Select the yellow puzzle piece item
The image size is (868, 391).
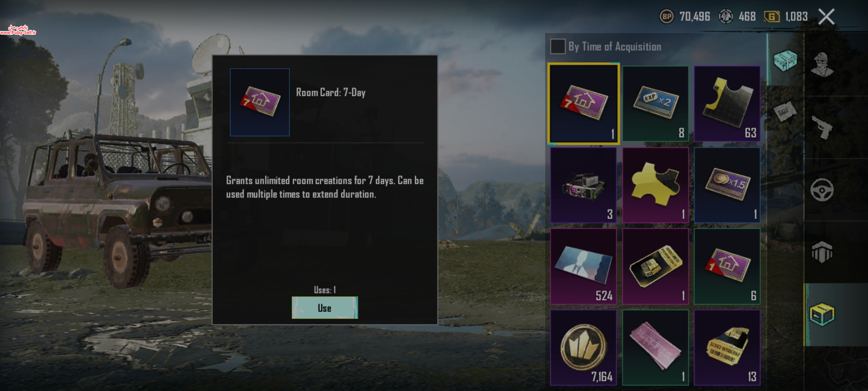pyautogui.click(x=655, y=185)
